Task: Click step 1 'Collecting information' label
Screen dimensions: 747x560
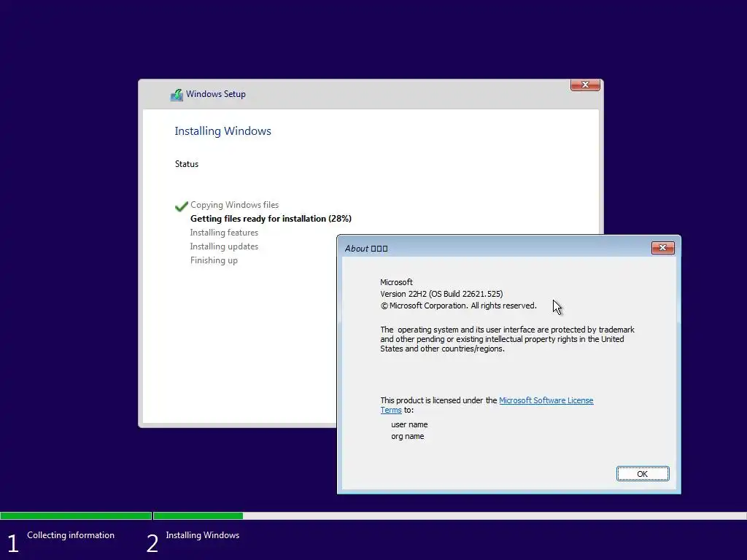Action: click(71, 535)
